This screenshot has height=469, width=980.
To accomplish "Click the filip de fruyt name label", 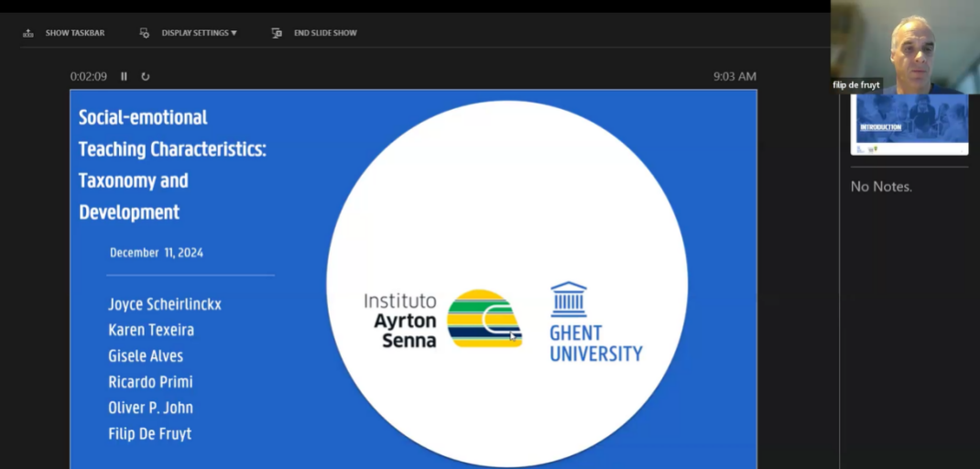I will point(855,85).
